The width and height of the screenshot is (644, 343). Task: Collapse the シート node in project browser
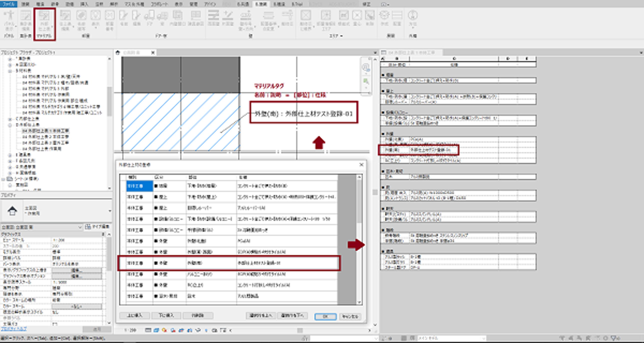point(3,179)
